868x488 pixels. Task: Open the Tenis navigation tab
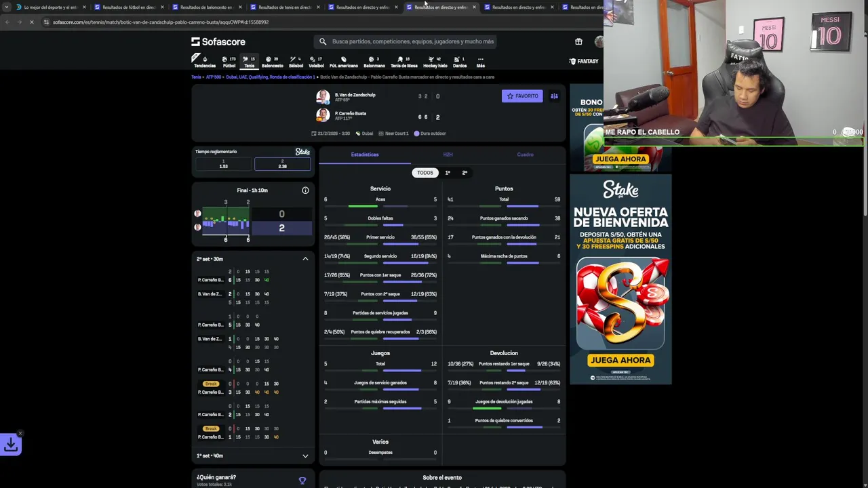click(x=250, y=62)
